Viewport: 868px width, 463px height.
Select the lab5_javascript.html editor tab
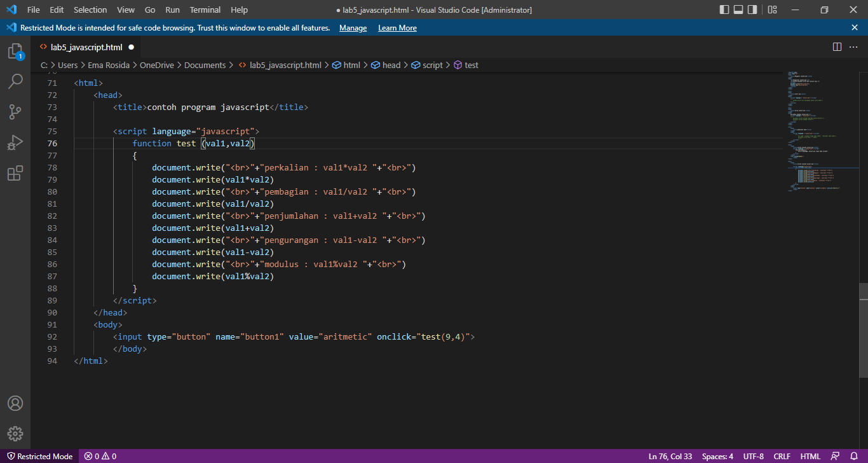86,47
